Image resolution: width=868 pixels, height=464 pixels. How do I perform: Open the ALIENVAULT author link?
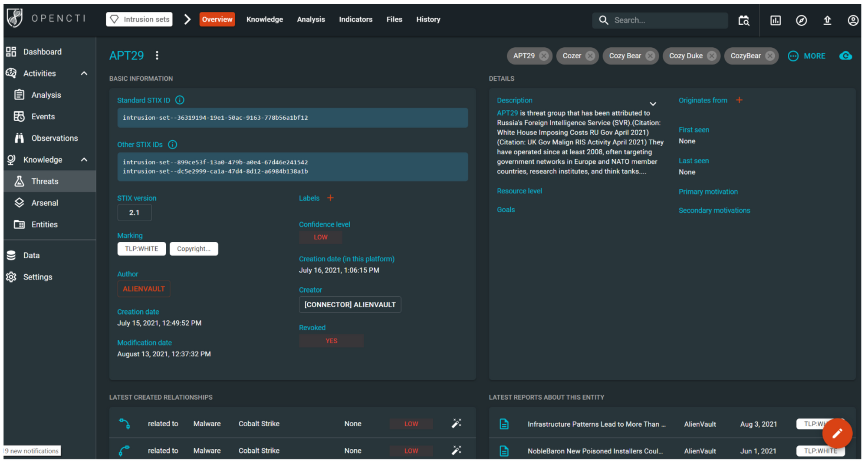144,289
